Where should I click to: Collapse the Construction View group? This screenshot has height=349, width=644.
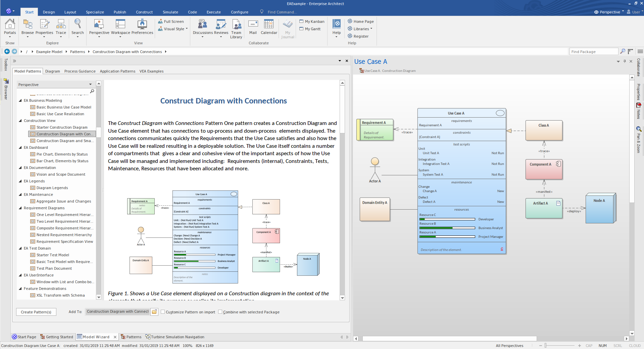(x=20, y=121)
